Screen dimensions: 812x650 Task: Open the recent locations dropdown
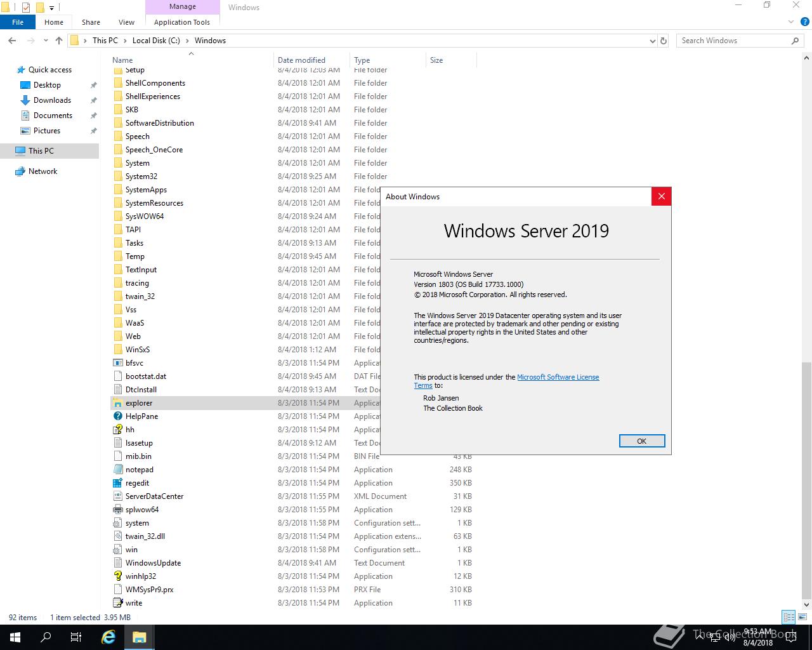(46, 41)
